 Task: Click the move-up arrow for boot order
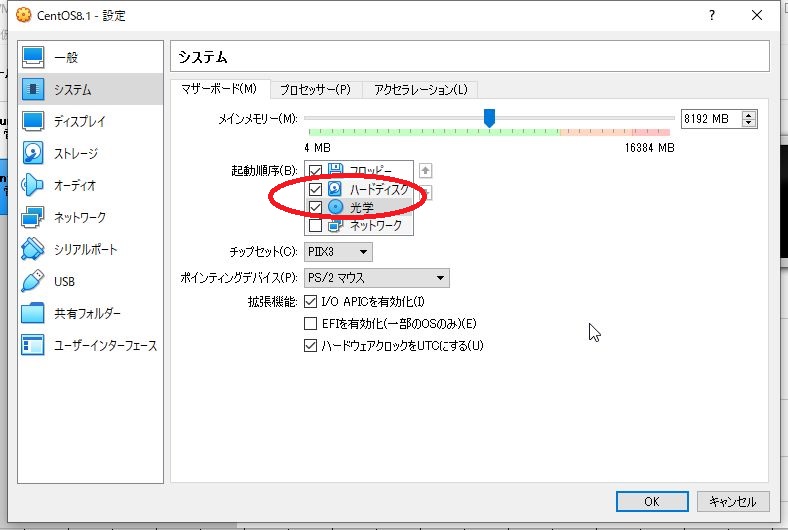coord(425,171)
